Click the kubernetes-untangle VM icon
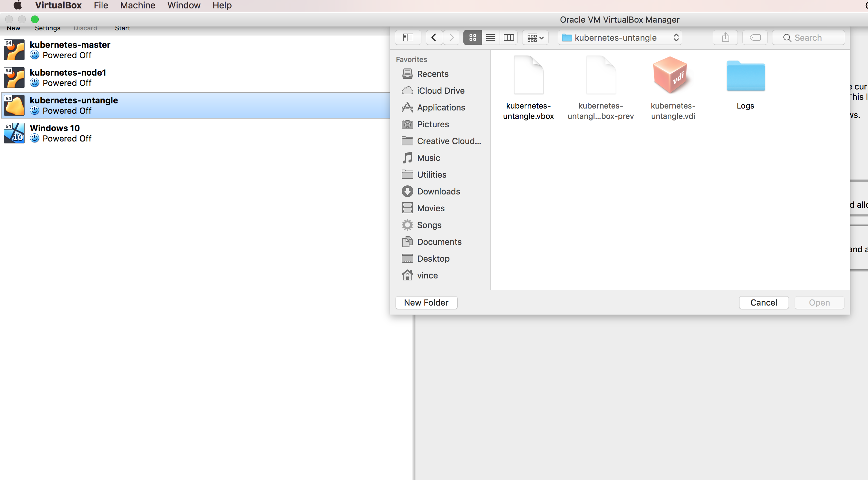This screenshot has height=480, width=868. (x=14, y=106)
